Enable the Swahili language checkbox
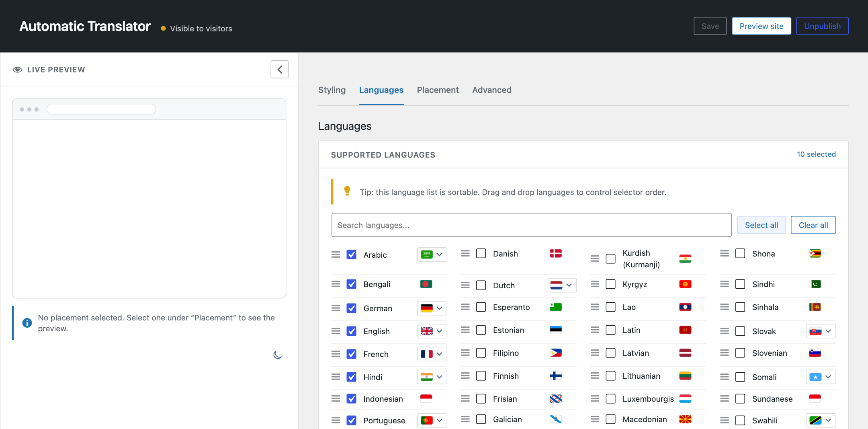The image size is (868, 429). coord(740,420)
